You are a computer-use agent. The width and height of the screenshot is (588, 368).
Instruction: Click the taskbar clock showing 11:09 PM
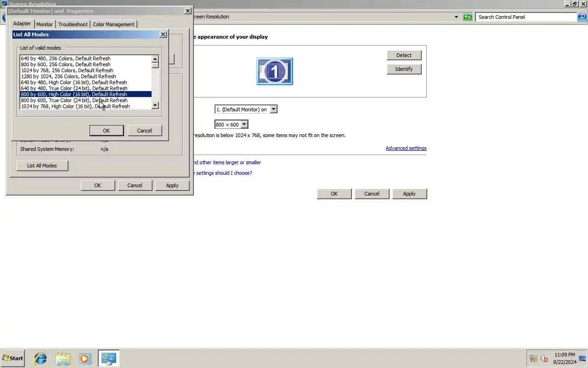(565, 358)
